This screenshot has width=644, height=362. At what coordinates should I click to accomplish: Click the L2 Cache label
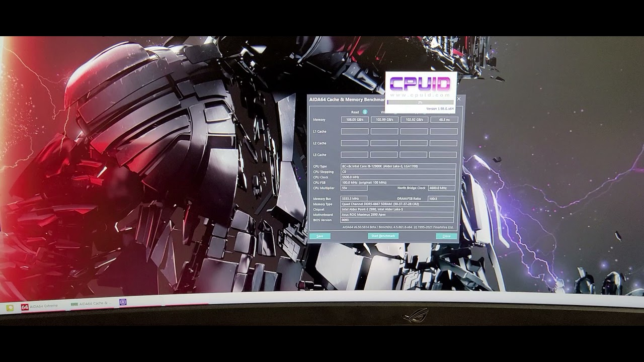point(319,143)
